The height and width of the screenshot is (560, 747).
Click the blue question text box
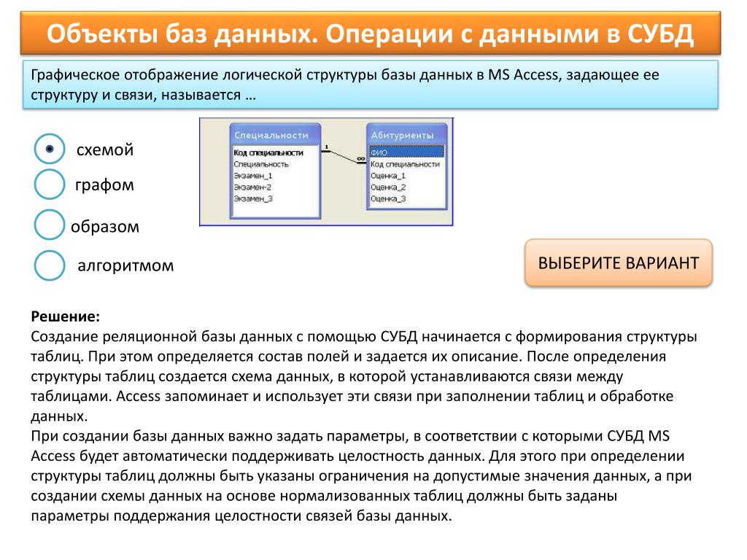pos(370,85)
